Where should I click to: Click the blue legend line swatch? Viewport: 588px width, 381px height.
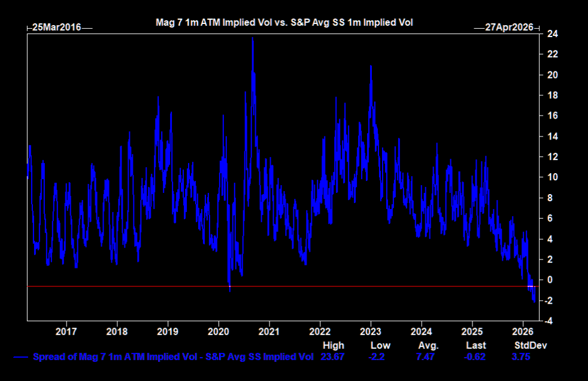pyautogui.click(x=20, y=358)
